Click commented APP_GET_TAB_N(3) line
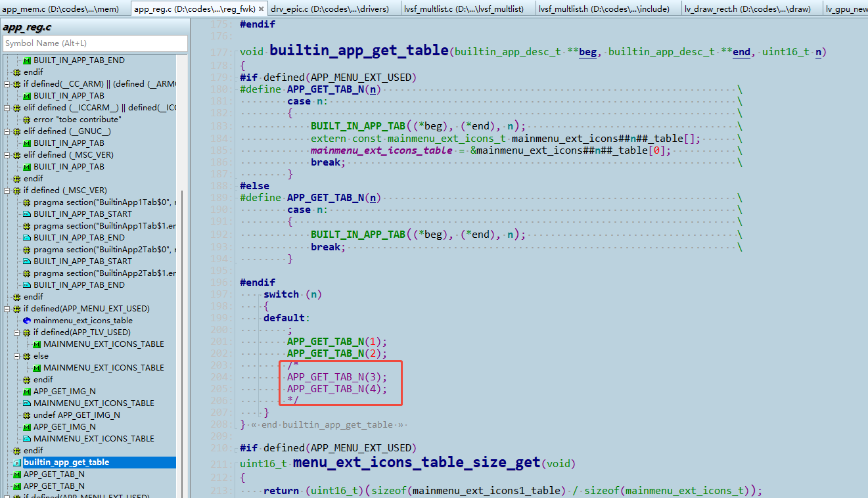This screenshot has height=498, width=868. click(337, 377)
